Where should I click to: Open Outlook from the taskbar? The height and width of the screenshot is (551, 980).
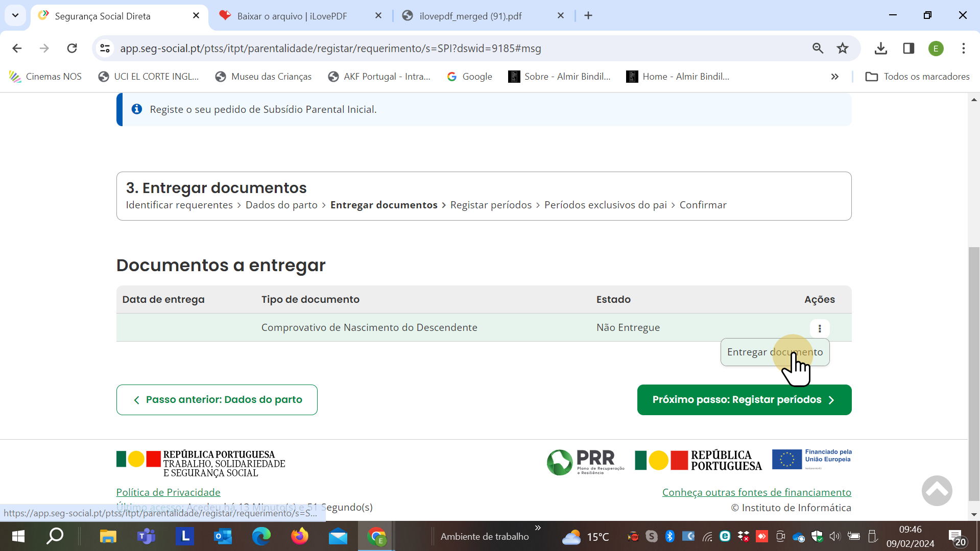[223, 536]
